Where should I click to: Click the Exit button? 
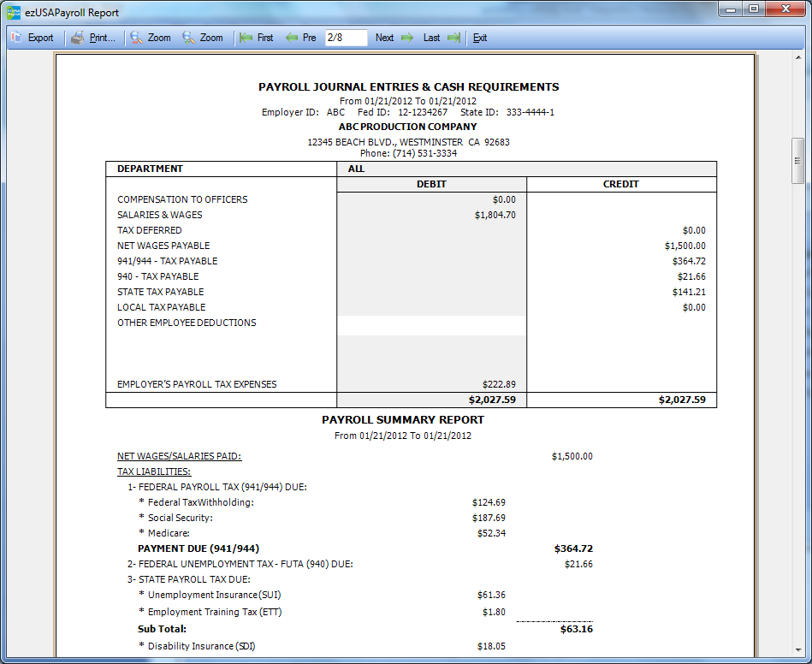(x=480, y=38)
